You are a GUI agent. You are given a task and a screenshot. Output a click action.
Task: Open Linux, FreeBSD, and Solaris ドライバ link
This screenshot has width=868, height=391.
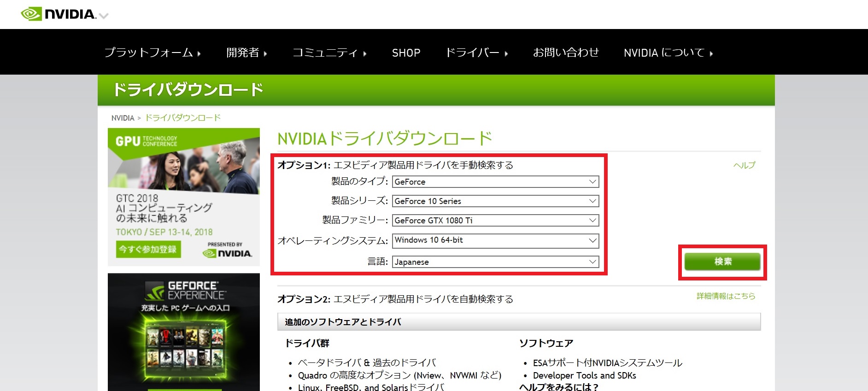(371, 387)
